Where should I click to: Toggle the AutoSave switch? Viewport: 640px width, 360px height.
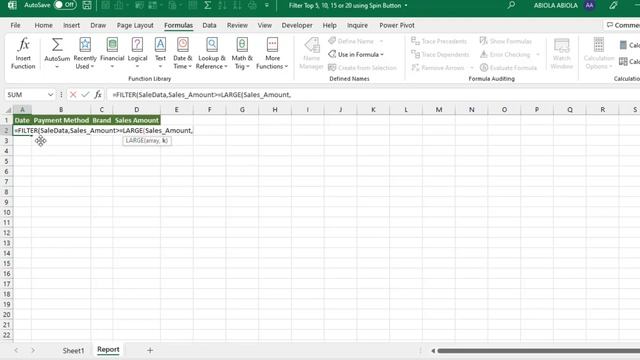65,5
